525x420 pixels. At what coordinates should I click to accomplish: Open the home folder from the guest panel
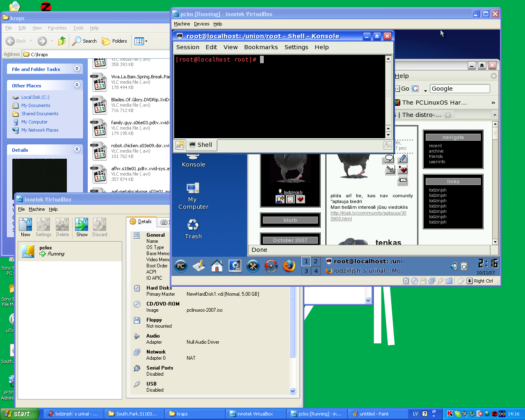click(217, 266)
